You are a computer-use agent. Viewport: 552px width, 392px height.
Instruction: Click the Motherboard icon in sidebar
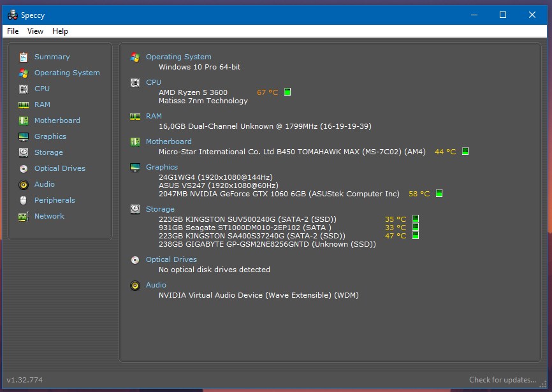click(x=24, y=120)
